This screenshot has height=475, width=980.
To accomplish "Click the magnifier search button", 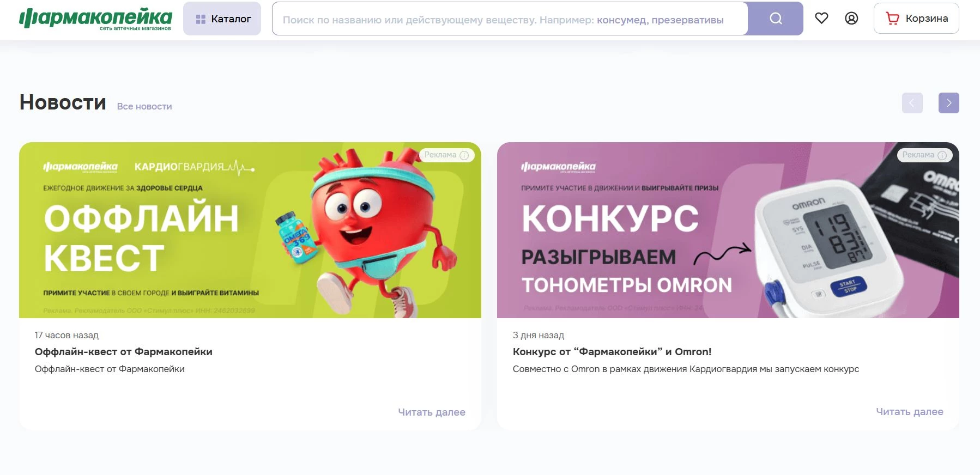I will point(776,19).
